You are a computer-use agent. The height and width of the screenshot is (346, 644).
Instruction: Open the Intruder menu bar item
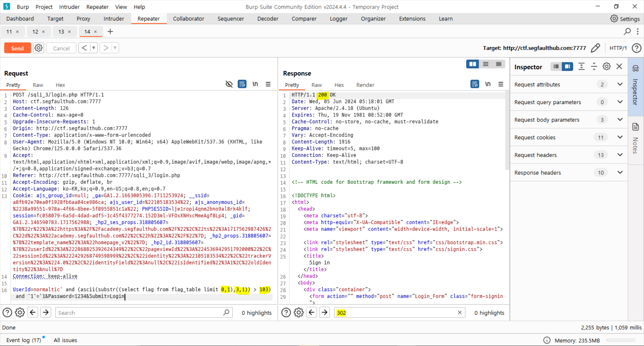(x=69, y=7)
